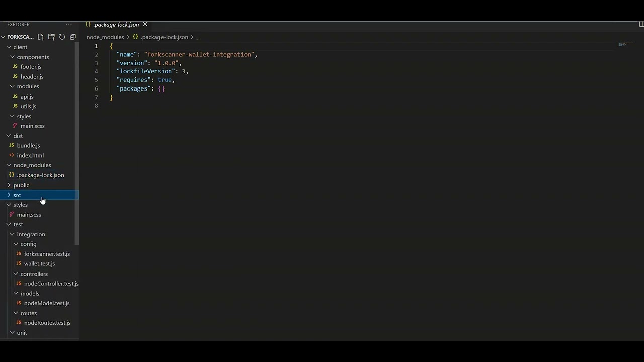
Task: Click the JSON braces icon beside .package-lock.json in tree
Action: pyautogui.click(x=12, y=175)
